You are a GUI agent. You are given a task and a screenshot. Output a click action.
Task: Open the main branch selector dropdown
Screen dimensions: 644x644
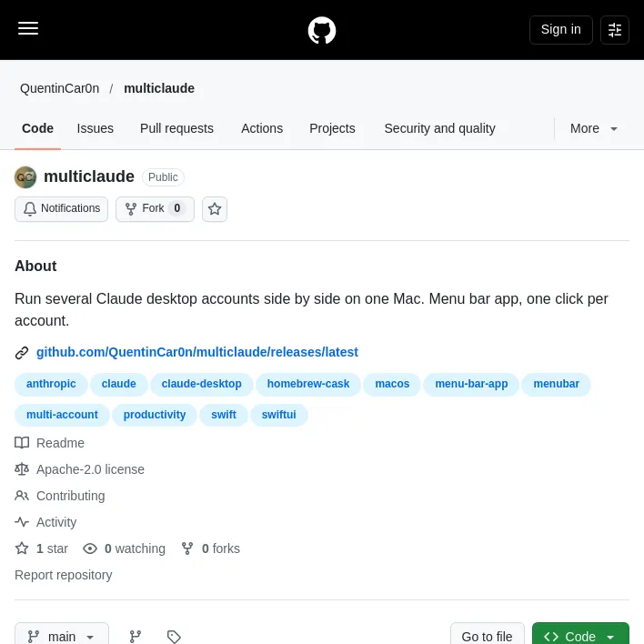(62, 636)
